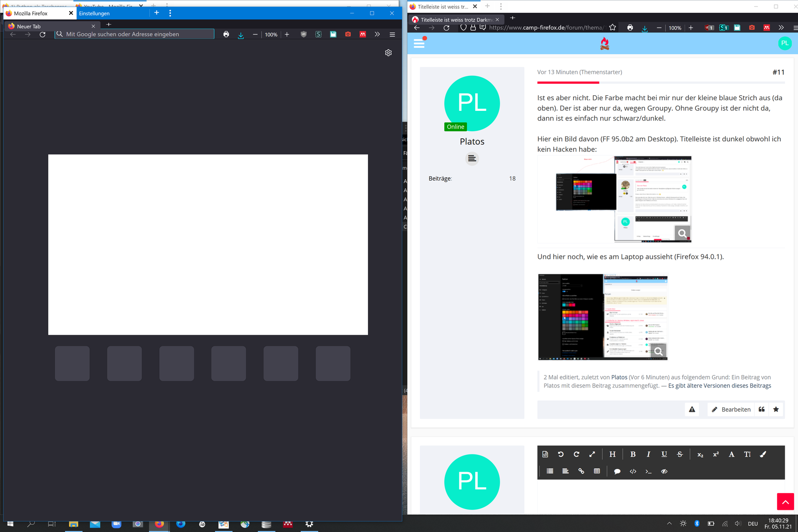Open the Platos link in the edit note
The height and width of the screenshot is (532, 798).
click(619, 377)
